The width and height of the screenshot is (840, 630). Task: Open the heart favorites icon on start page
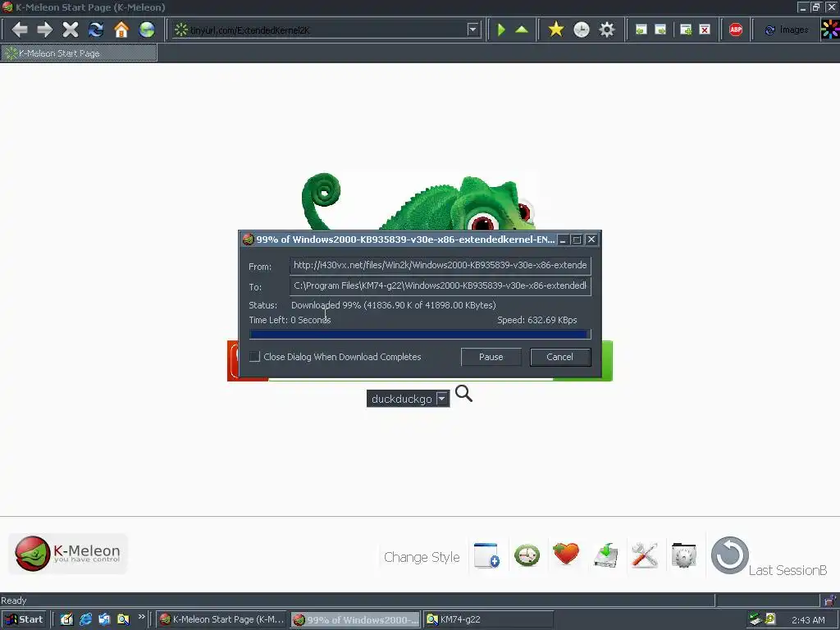tap(566, 554)
